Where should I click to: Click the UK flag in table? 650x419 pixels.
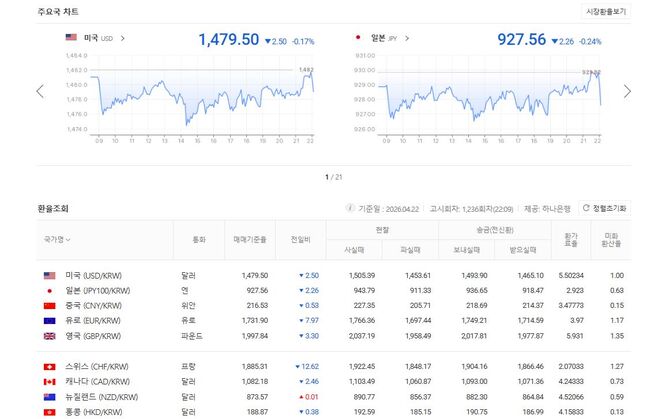[49, 336]
